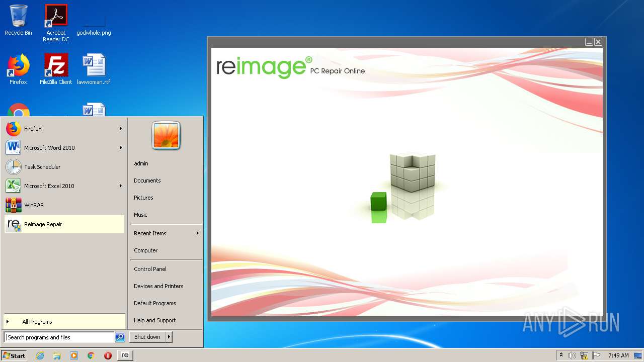Image resolution: width=644 pixels, height=362 pixels.
Task: Click WinRAR icon in Start menu
Action: (x=14, y=205)
